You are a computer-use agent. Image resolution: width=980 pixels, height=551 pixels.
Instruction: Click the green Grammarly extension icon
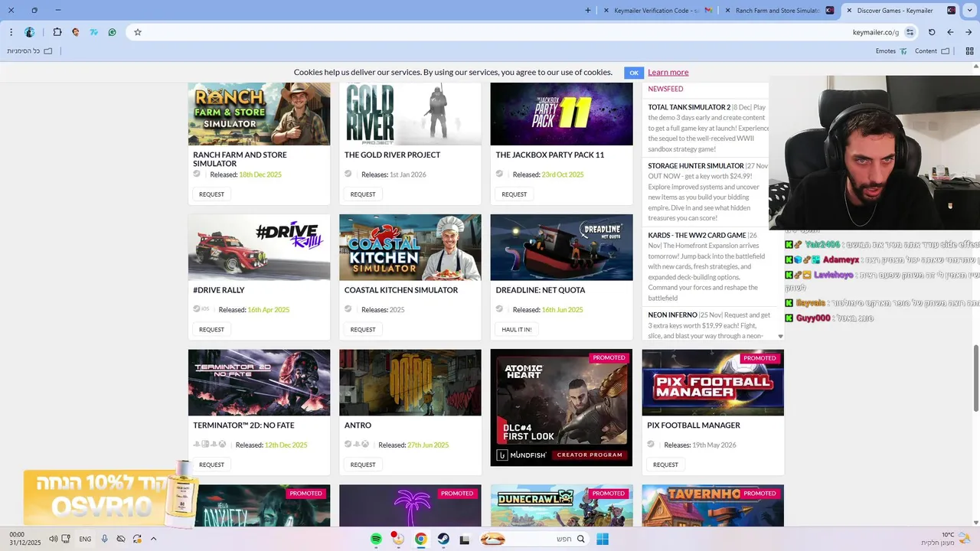113,32
